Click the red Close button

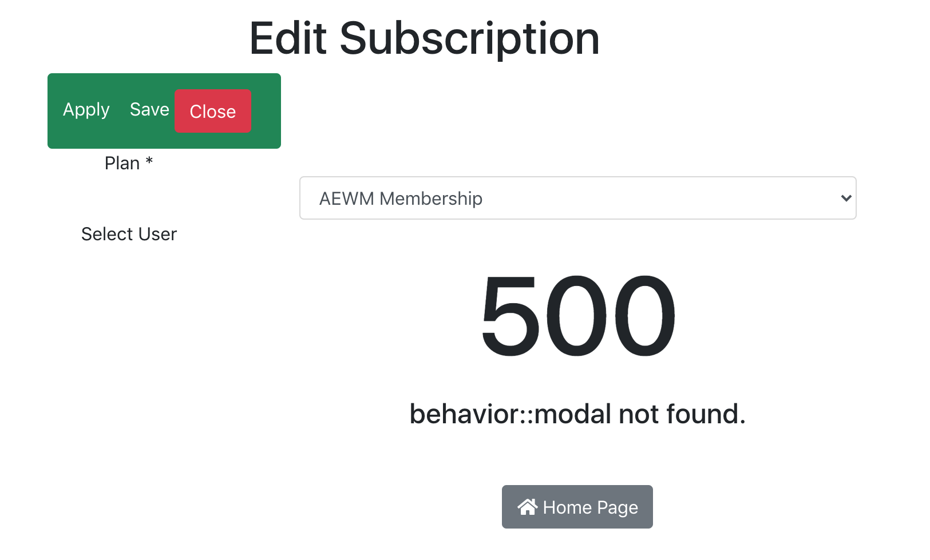[213, 111]
